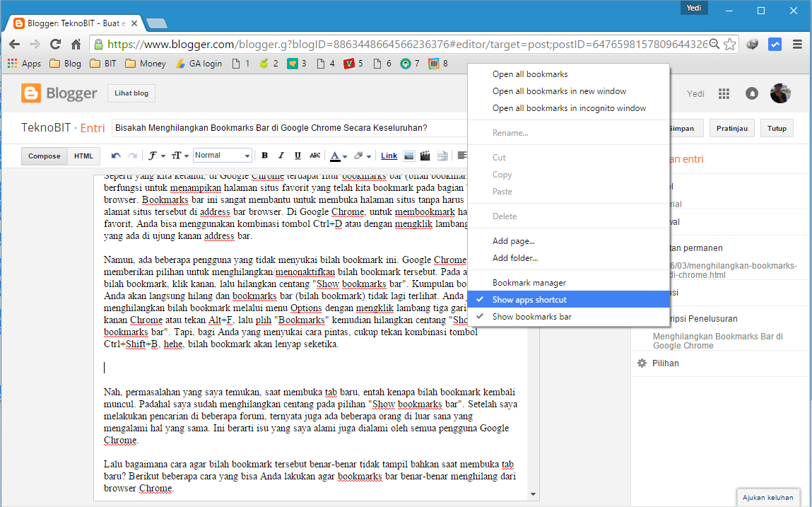Open the GA login bookmark
812x507 pixels.
tap(199, 63)
